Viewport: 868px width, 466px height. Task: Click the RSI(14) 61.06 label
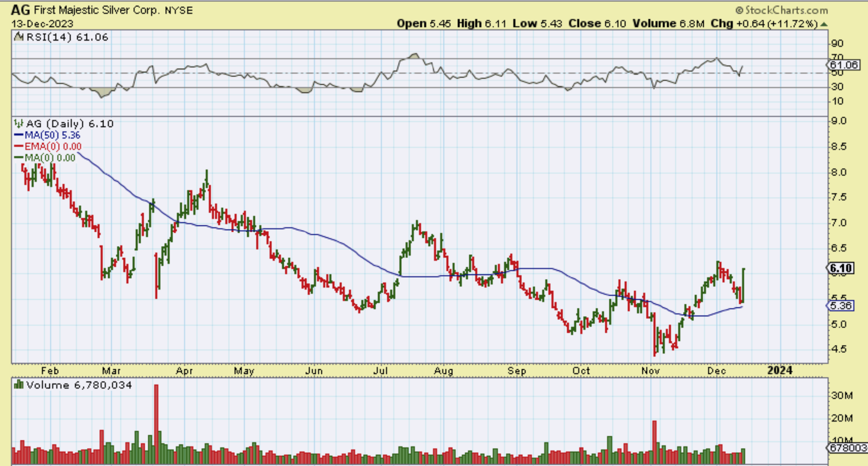pyautogui.click(x=67, y=37)
